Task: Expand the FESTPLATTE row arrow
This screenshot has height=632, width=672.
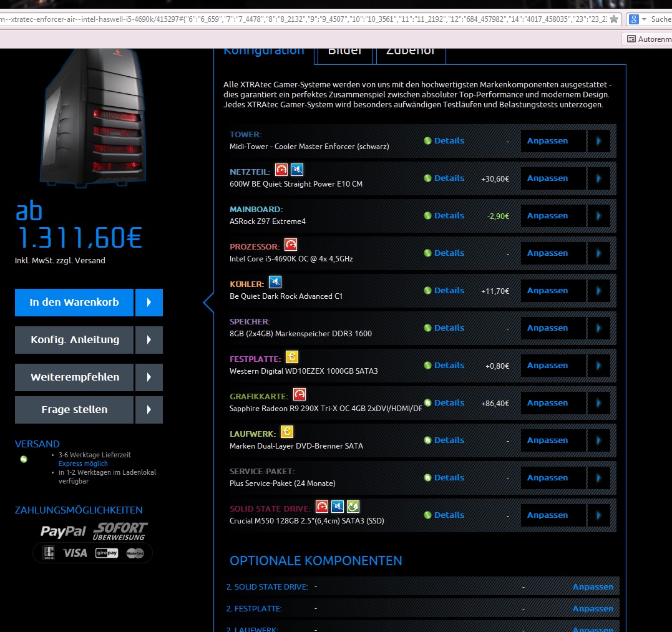Action: [599, 366]
